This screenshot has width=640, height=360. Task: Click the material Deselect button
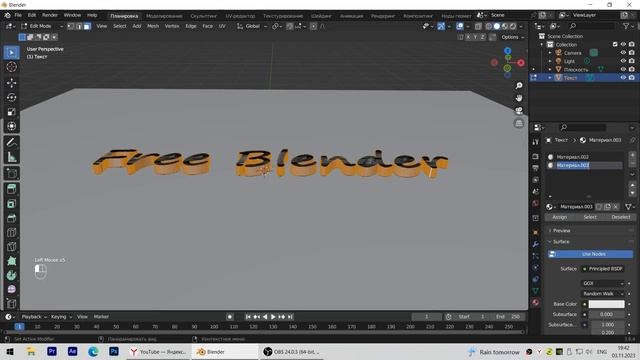pyautogui.click(x=620, y=217)
